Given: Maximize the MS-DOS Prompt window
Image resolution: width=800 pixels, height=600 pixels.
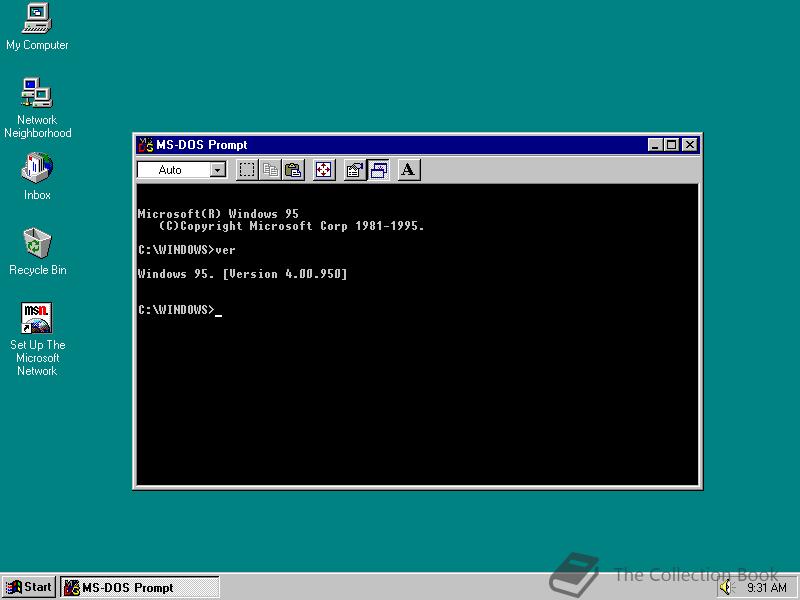Looking at the screenshot, I should coord(671,145).
